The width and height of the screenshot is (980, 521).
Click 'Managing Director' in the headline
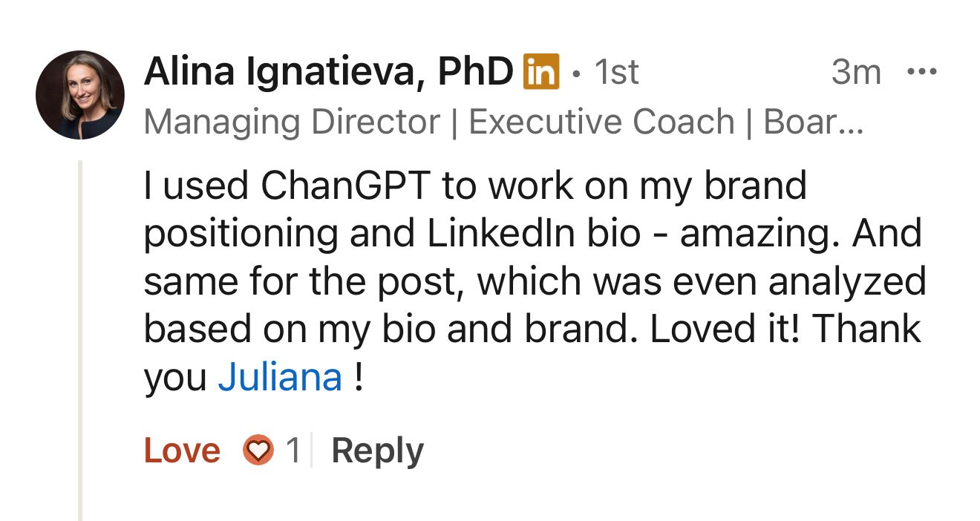coord(291,122)
